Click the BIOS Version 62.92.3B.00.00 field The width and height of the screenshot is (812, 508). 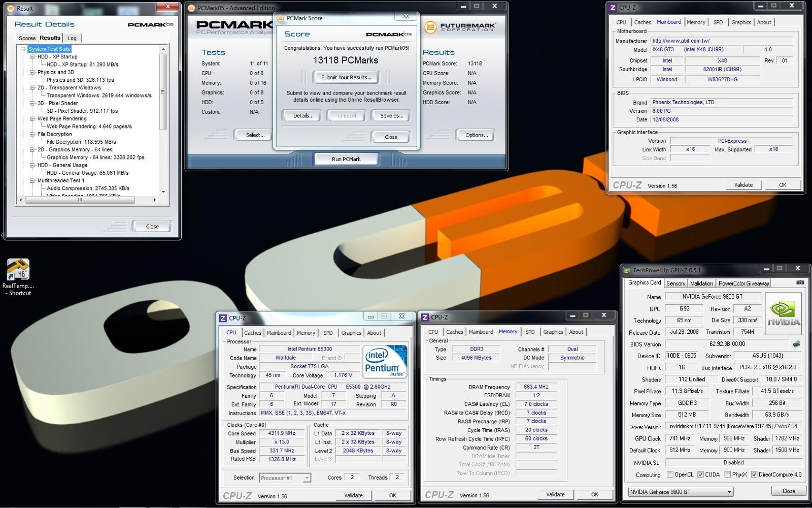pyautogui.click(x=727, y=344)
